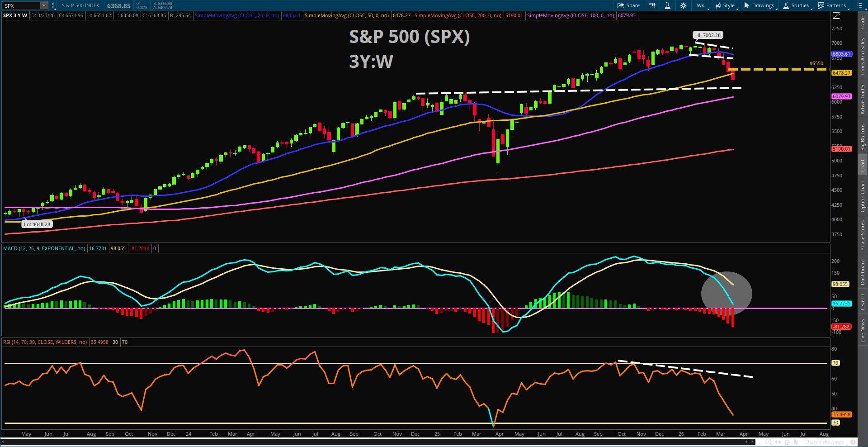Open the Times And Sales sidebar tab
Image resolution: width=868 pixels, height=447 pixels.
[863, 57]
